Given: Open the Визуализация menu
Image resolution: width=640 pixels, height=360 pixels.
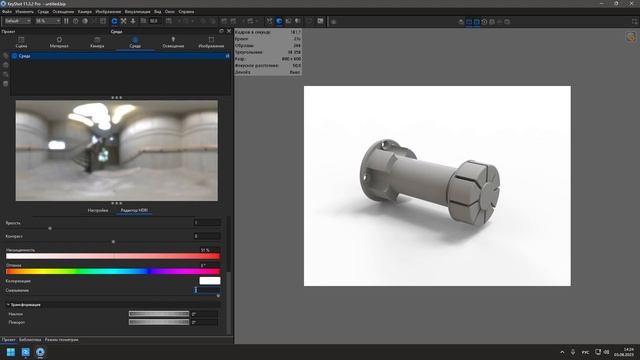Looking at the screenshot, I should click(137, 12).
